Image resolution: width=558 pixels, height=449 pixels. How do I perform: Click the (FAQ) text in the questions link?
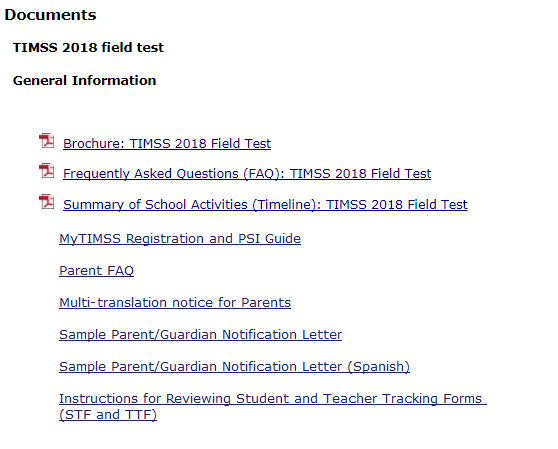[264, 174]
